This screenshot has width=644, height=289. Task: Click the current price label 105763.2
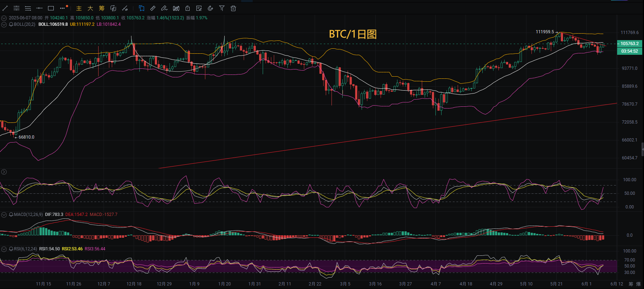(630, 44)
